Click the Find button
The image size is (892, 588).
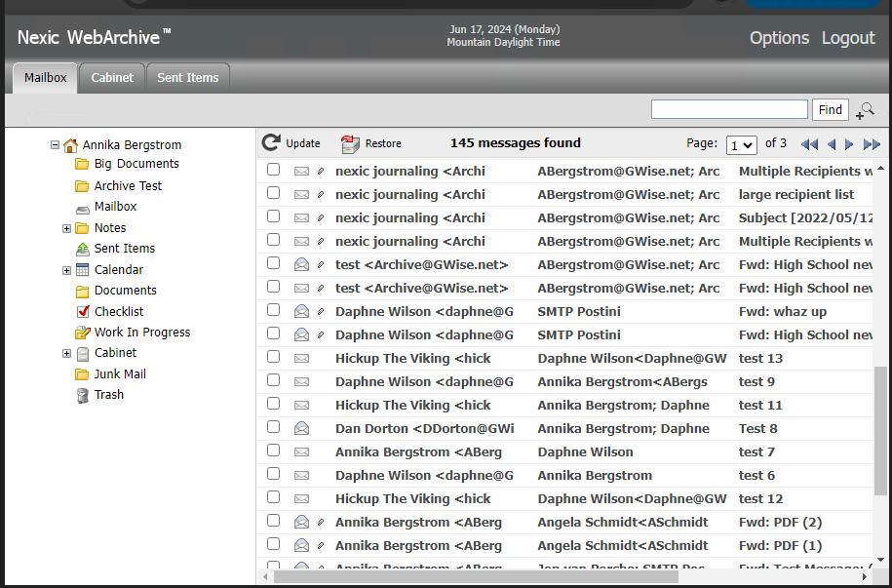click(x=830, y=110)
